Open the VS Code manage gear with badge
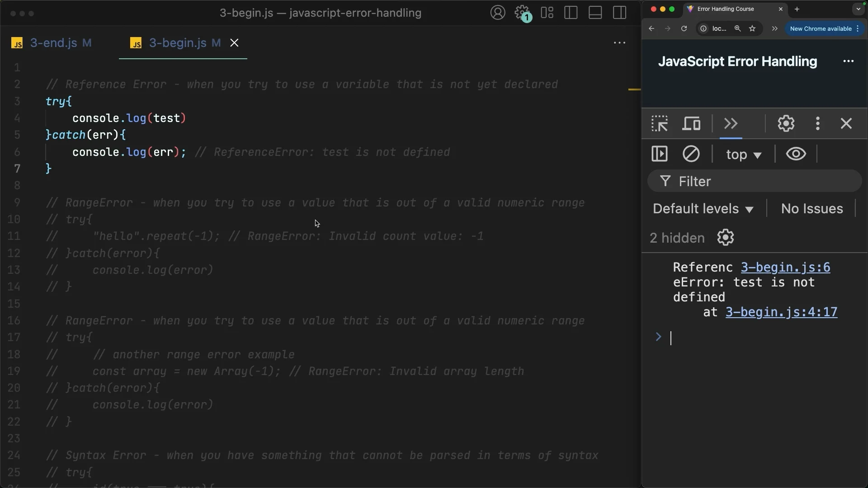This screenshot has height=488, width=868. (x=522, y=13)
